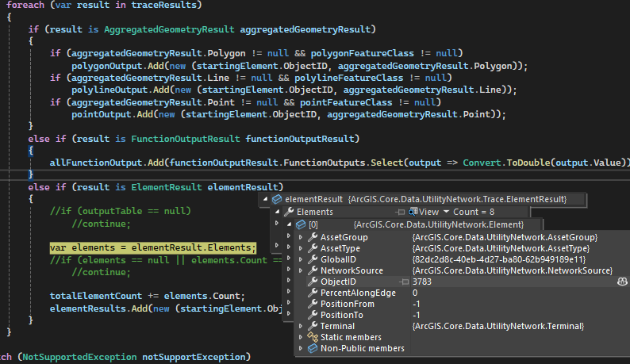Pin the ObjectID value to source
This screenshot has height=364, width=630.
tap(404, 282)
